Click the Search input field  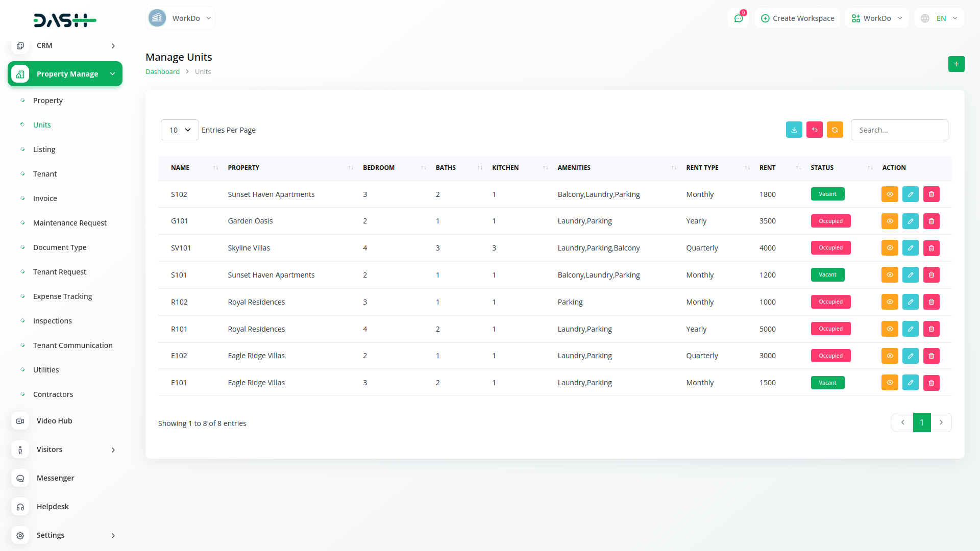pos(899,130)
